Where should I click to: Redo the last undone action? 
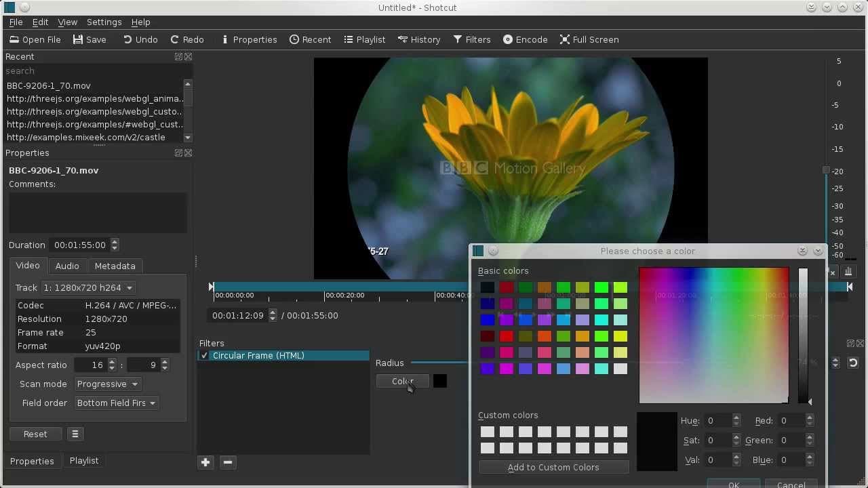(186, 39)
